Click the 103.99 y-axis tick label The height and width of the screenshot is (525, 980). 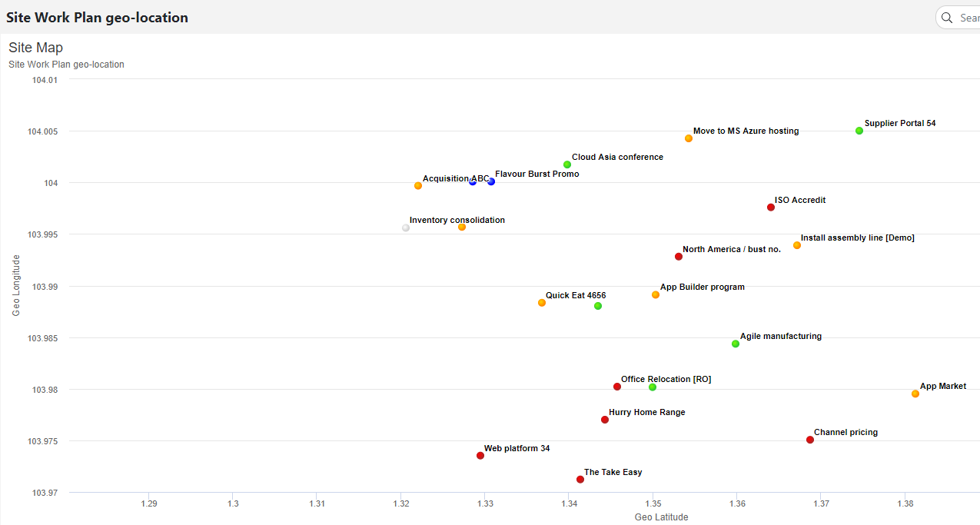click(x=45, y=286)
